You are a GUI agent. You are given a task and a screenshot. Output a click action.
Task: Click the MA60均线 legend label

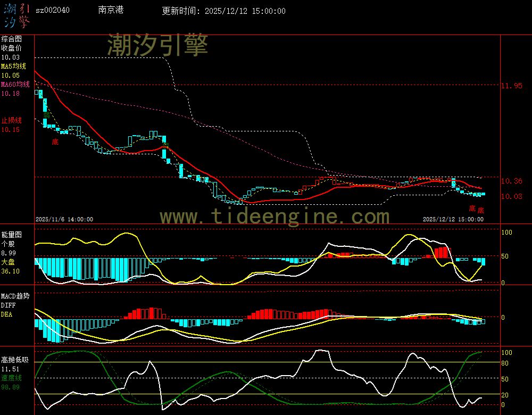coord(15,85)
